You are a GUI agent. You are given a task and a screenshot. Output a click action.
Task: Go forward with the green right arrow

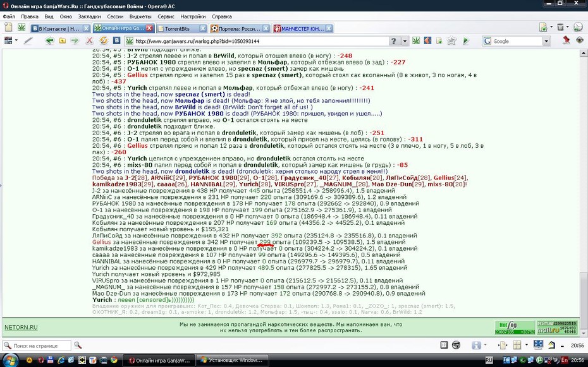[75, 41]
